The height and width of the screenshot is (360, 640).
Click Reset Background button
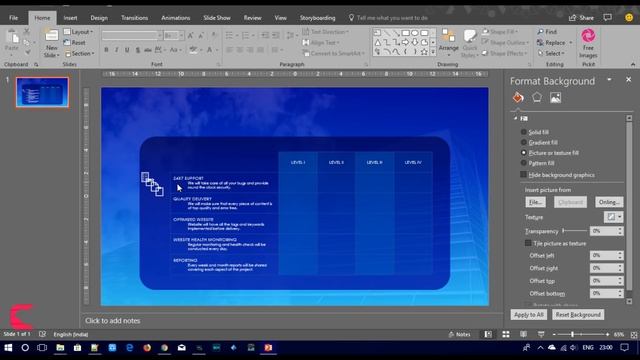pyautogui.click(x=578, y=315)
